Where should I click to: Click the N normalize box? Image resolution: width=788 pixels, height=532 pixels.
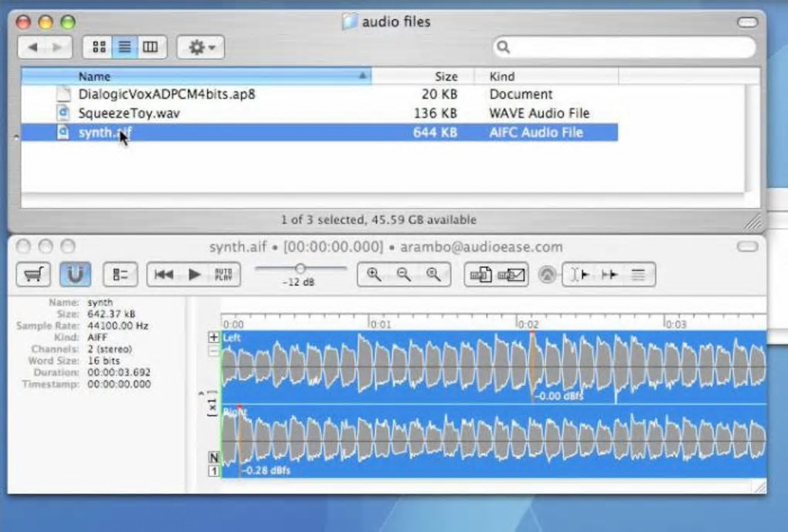pyautogui.click(x=213, y=457)
